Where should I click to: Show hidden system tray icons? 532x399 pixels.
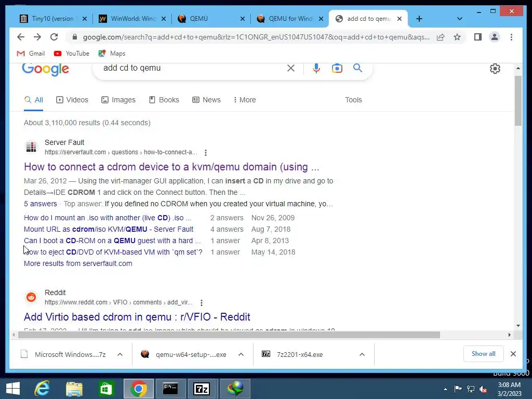pyautogui.click(x=445, y=389)
